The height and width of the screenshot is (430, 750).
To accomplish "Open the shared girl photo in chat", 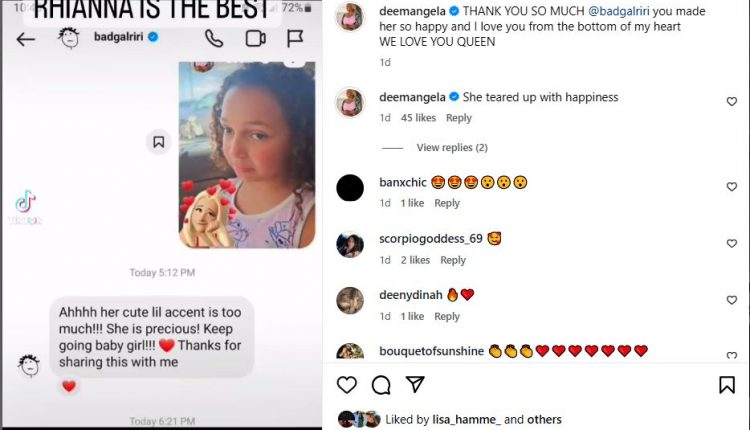I will point(247,155).
